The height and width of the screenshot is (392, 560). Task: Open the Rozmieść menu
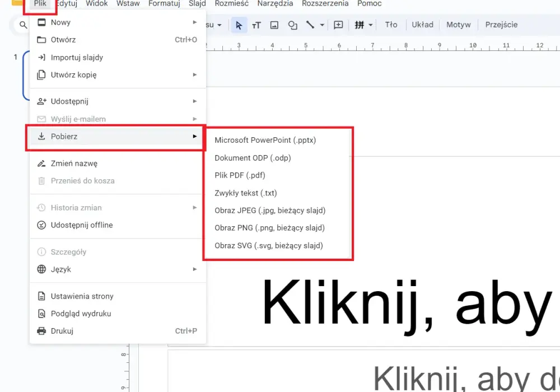click(x=231, y=3)
